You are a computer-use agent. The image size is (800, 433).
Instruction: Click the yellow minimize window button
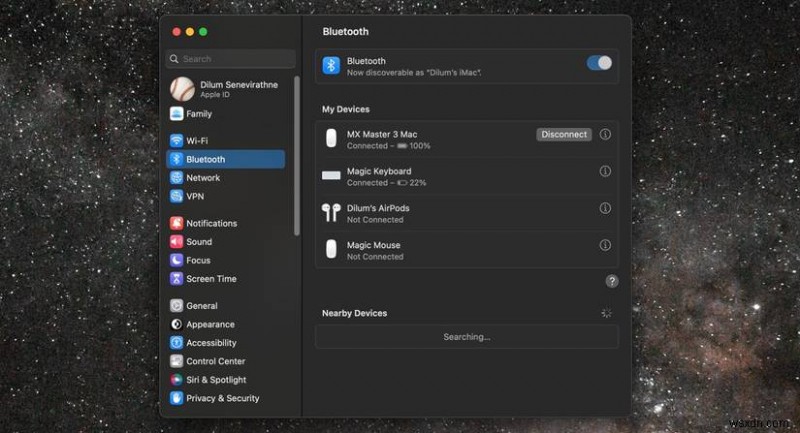190,32
